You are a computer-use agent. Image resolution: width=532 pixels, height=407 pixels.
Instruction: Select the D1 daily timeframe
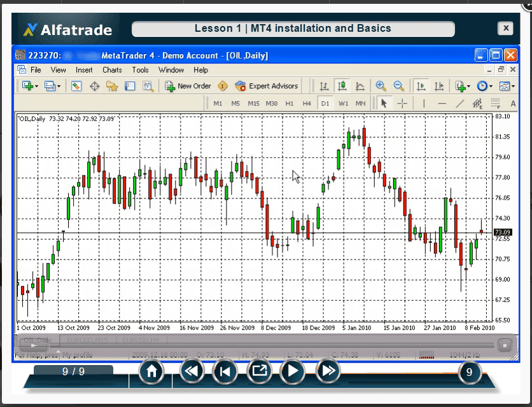point(325,103)
